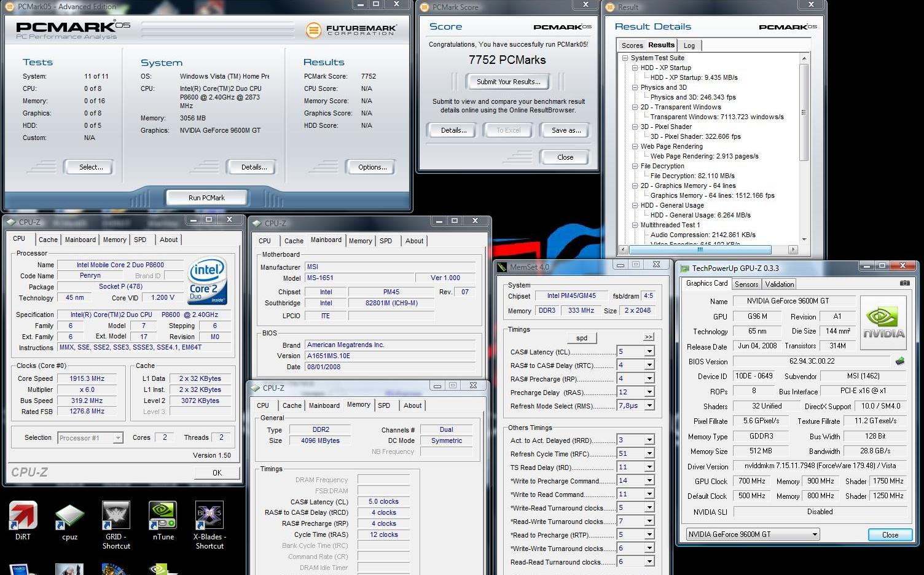This screenshot has height=575, width=924.
Task: Click the NVIDIA logo in GPU-Z
Action: (883, 323)
